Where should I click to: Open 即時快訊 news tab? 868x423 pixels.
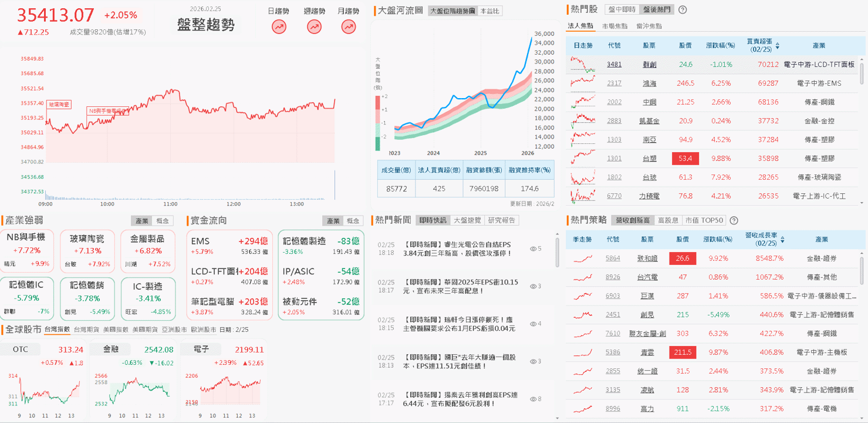[433, 220]
